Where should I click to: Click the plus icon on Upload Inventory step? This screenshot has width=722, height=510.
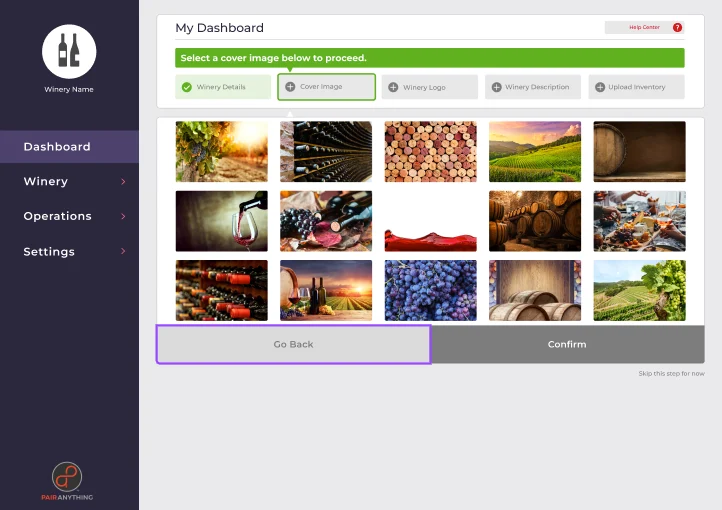[x=600, y=87]
